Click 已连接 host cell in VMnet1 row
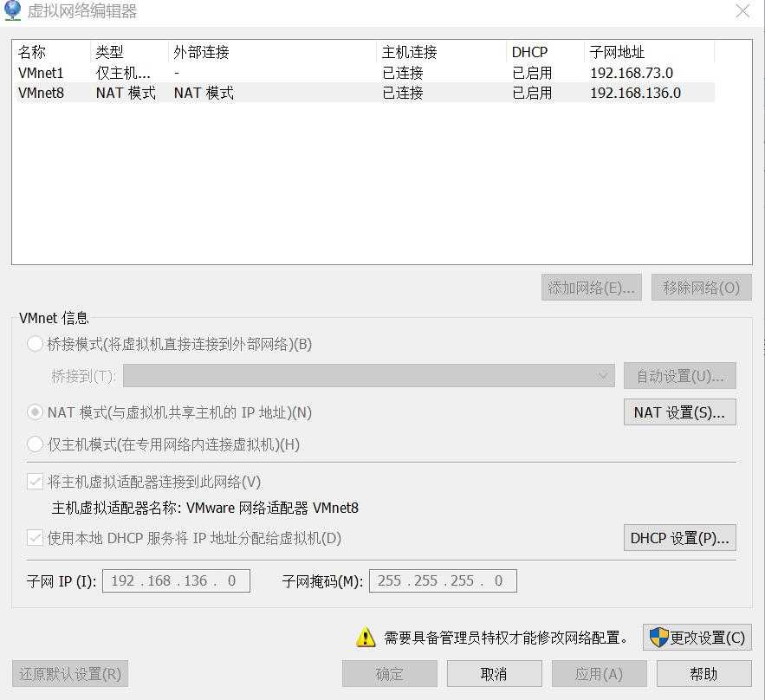The width and height of the screenshot is (765, 700). tap(403, 73)
